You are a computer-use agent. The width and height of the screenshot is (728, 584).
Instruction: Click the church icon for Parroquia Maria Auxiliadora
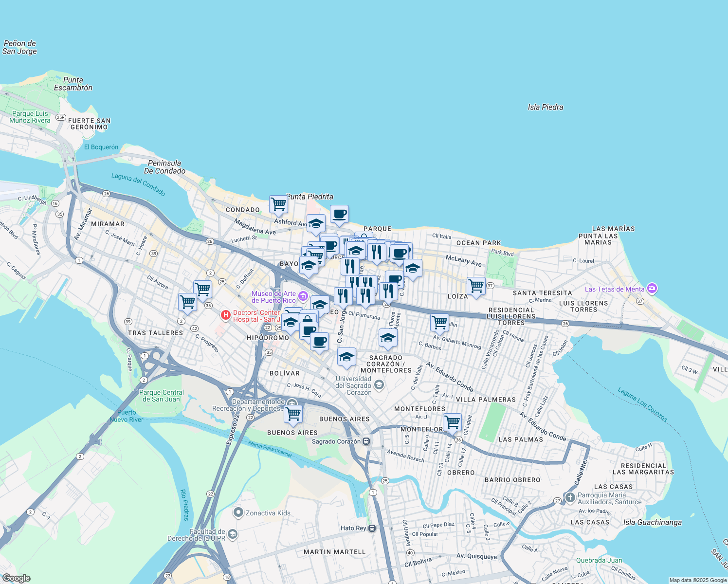click(569, 497)
